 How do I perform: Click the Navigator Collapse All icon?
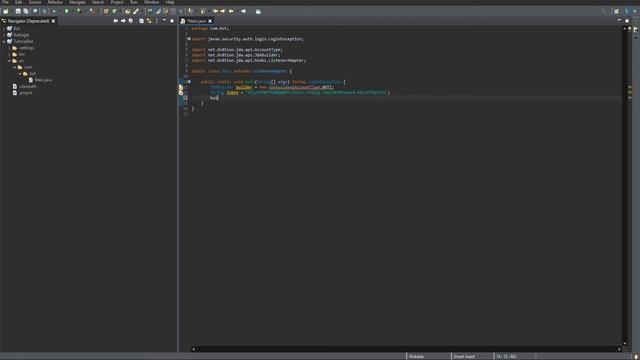tap(141, 21)
